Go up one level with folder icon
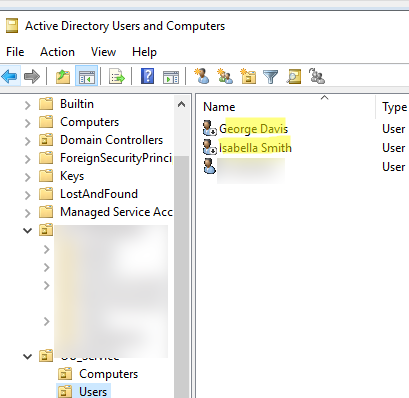Image resolution: width=409 pixels, height=398 pixels. tap(63, 76)
